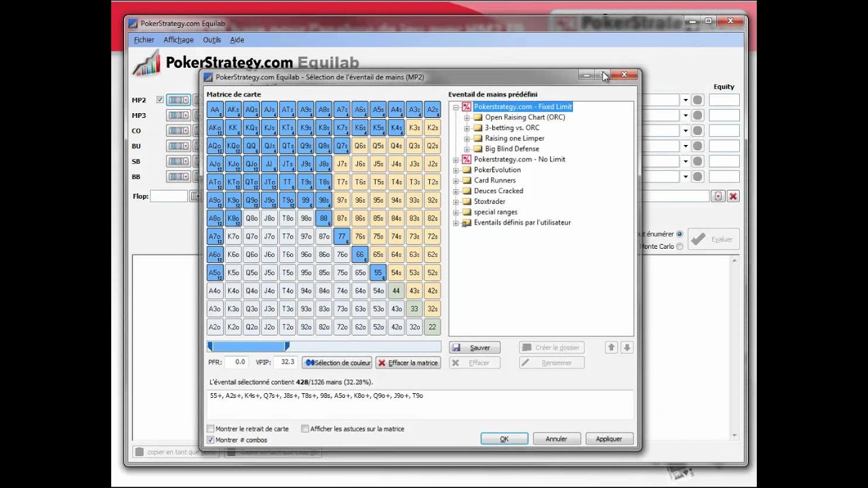Screen dimensions: 868x488
Task: Click the Pokerstrategy.com - No Limit percent icon
Action: click(x=466, y=159)
